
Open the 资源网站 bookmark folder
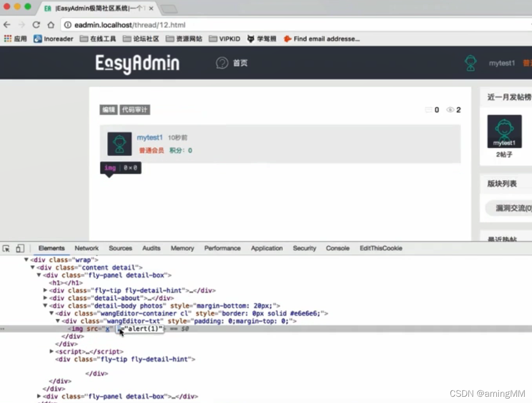184,39
